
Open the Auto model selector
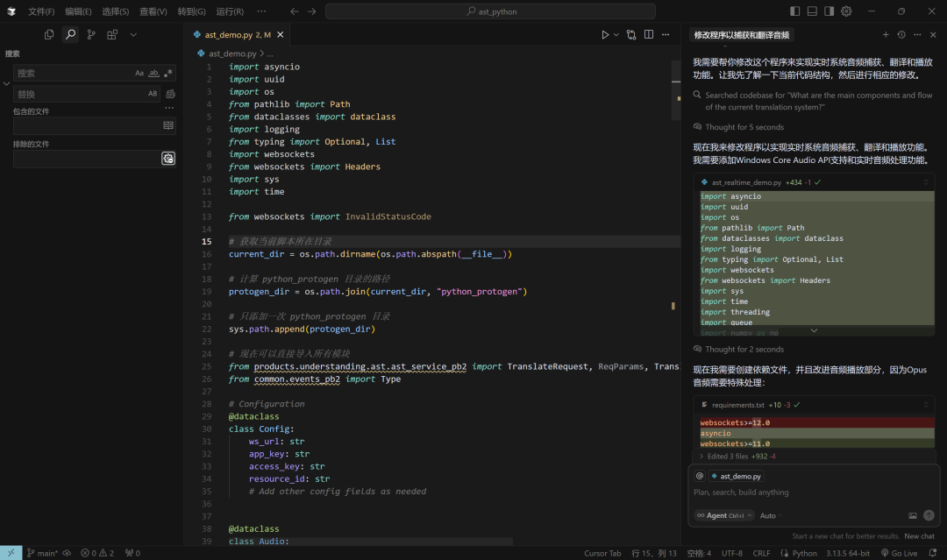coord(769,515)
